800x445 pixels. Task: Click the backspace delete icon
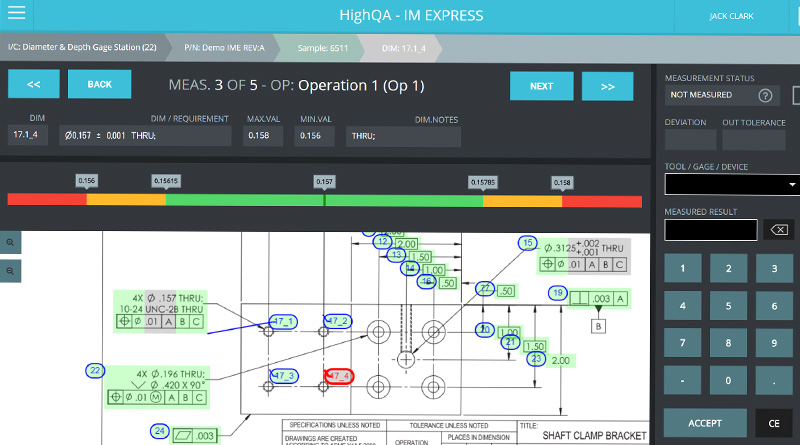point(779,230)
